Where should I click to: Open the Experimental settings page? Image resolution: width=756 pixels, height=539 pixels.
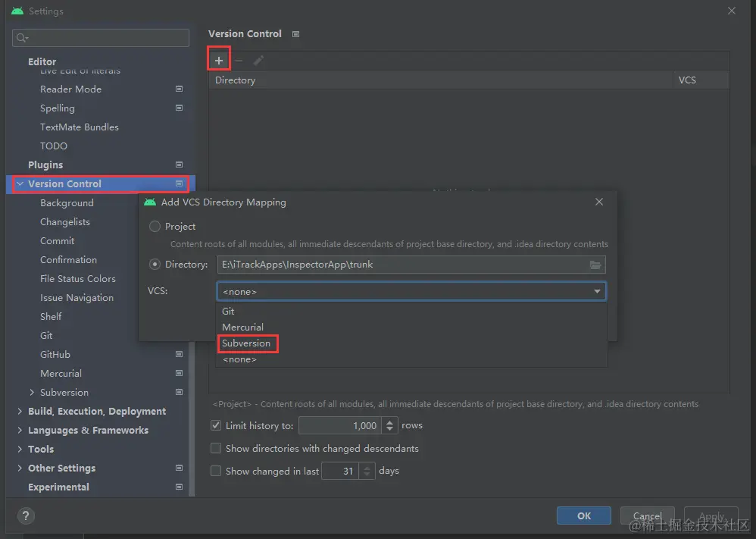(x=58, y=487)
